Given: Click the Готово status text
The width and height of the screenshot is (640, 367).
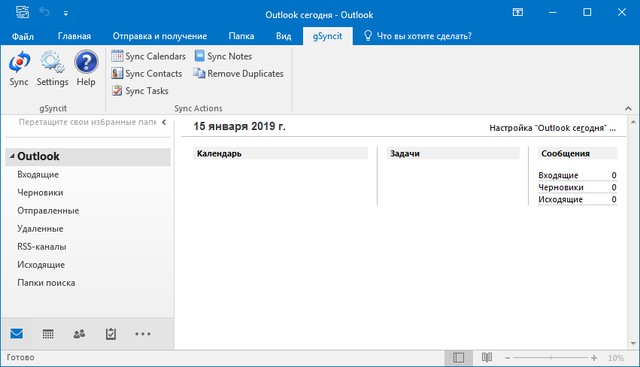Looking at the screenshot, I should pos(20,357).
